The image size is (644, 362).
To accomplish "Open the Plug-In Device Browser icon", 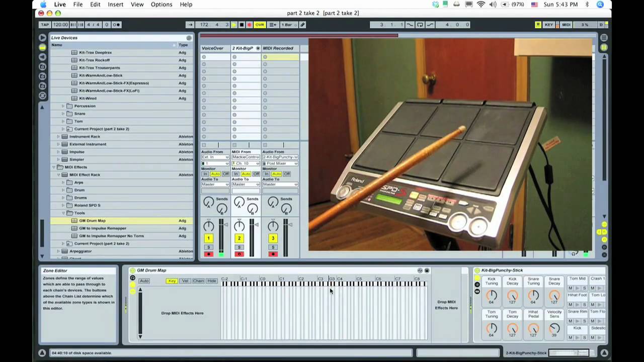I will click(42, 57).
